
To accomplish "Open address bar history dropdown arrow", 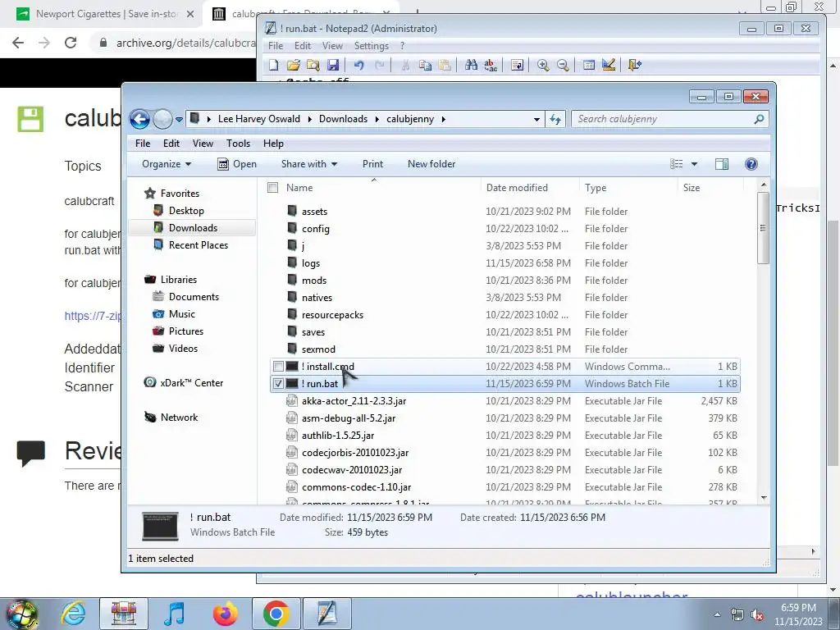I will [x=536, y=119].
